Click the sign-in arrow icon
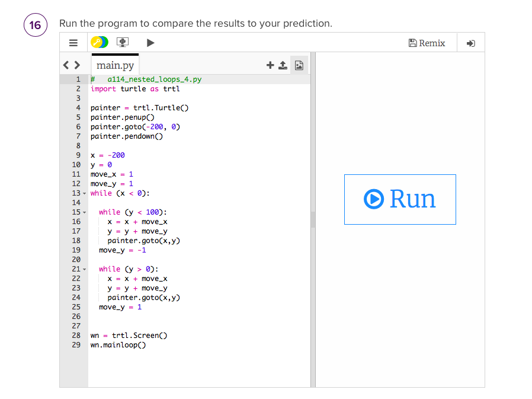 [471, 42]
